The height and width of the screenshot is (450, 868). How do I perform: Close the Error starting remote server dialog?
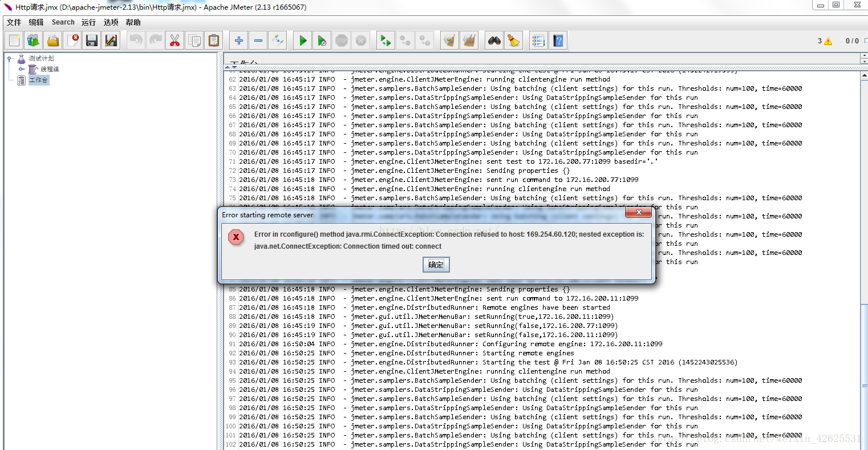click(x=639, y=212)
